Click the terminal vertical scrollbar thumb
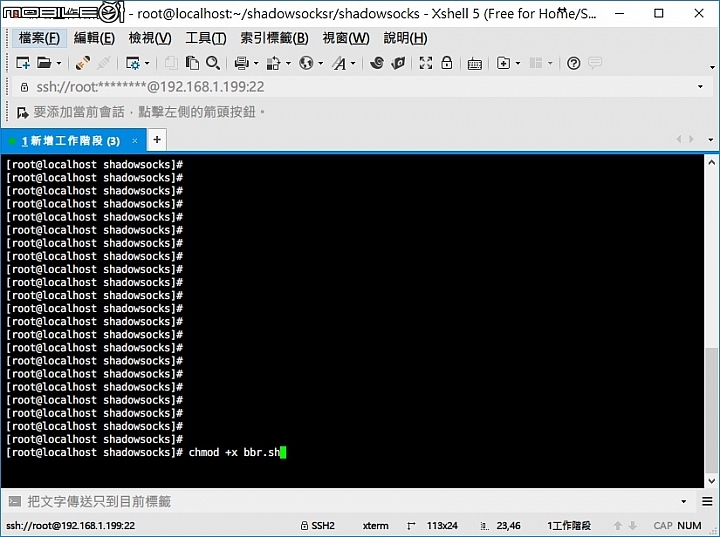The image size is (720, 537). click(x=711, y=410)
